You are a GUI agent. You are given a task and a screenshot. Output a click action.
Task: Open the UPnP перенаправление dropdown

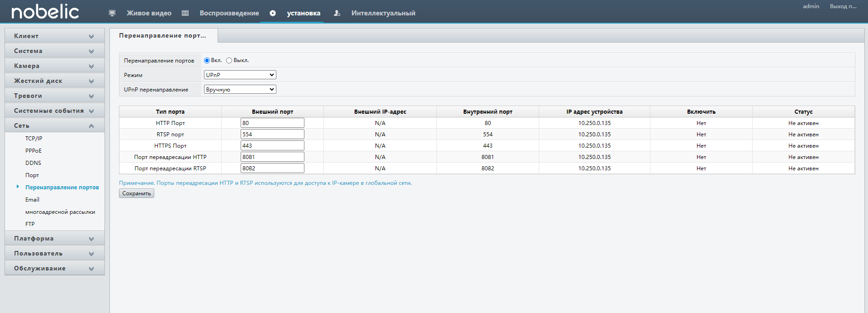click(x=240, y=89)
